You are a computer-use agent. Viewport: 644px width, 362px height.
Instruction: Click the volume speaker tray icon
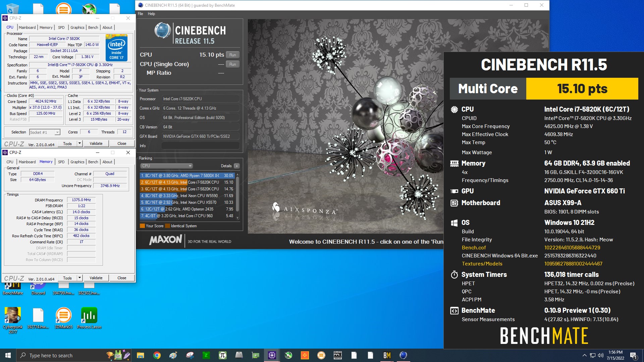601,355
